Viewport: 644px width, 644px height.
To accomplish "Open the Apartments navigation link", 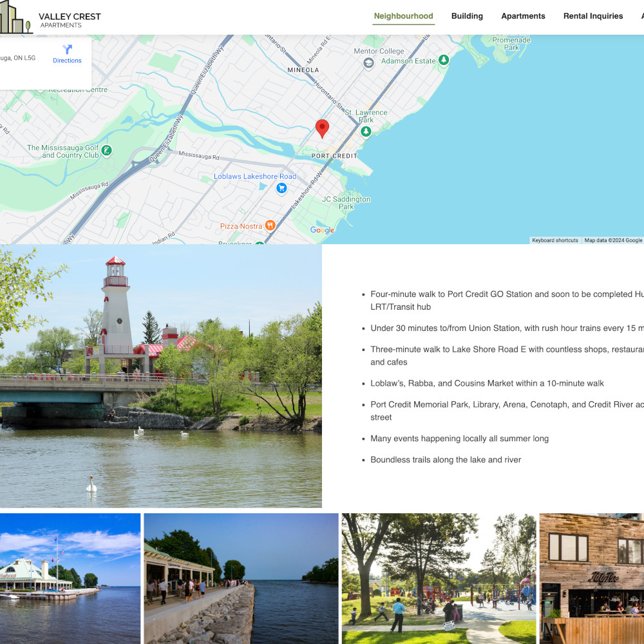I will [523, 16].
